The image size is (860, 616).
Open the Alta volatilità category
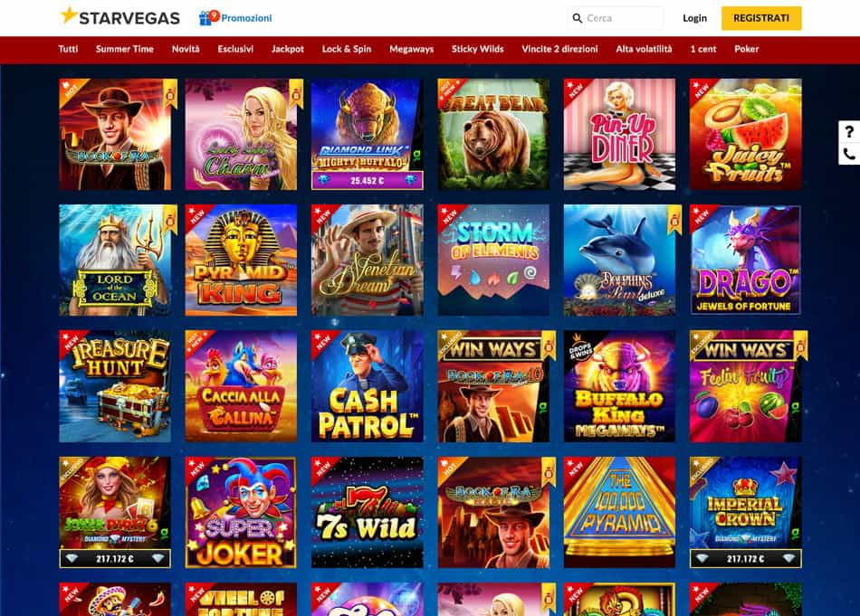click(644, 49)
